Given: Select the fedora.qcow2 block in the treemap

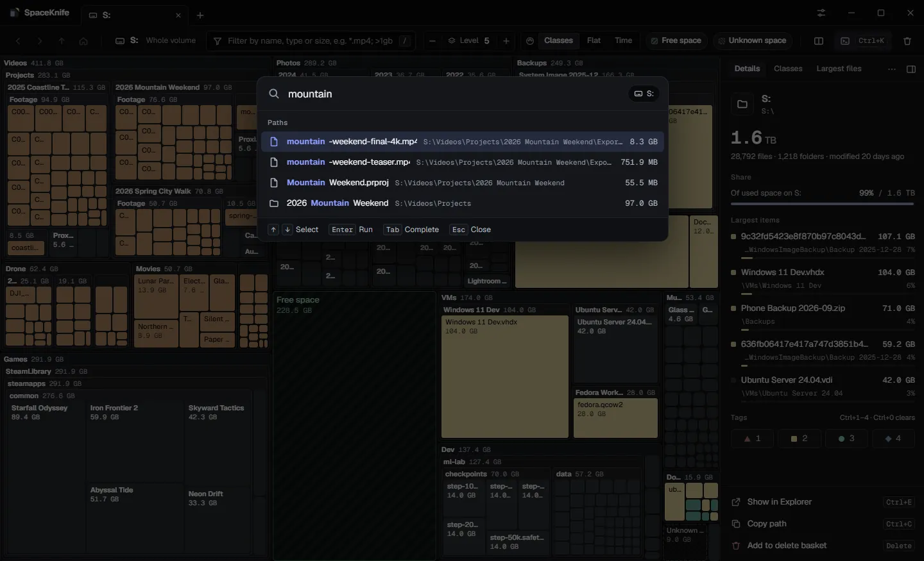Looking at the screenshot, I should pos(615,418).
